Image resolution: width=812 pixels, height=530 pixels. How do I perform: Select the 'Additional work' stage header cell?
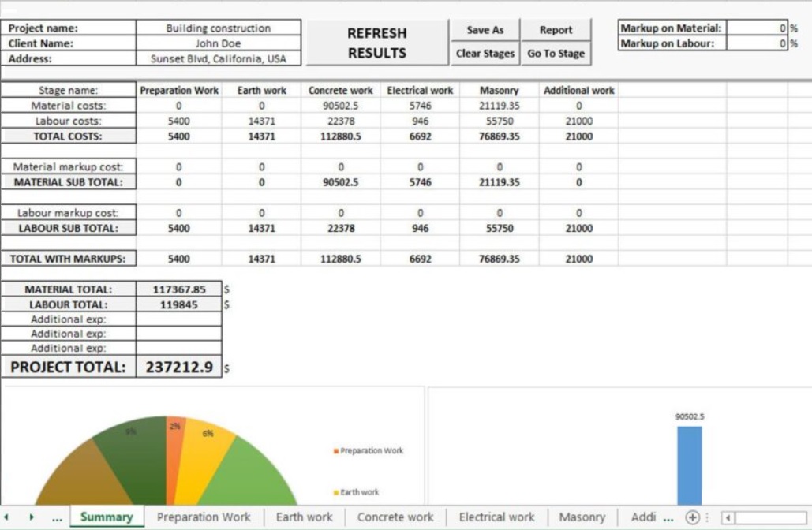tap(578, 90)
